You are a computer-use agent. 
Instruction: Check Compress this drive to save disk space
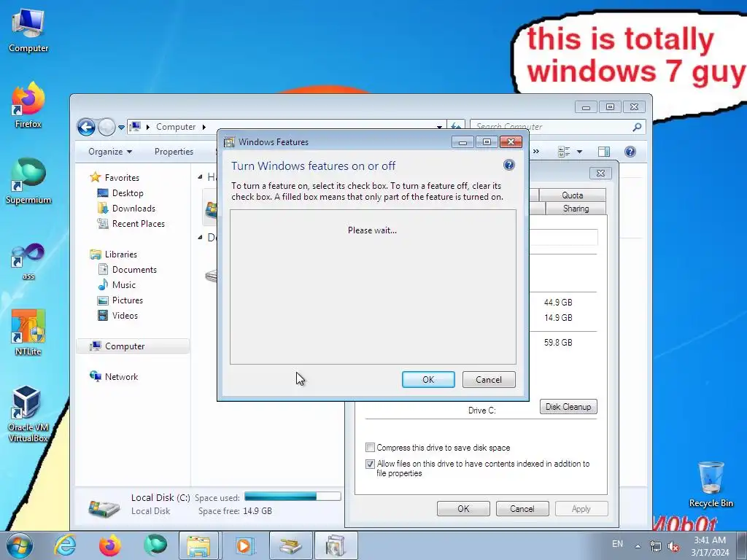pyautogui.click(x=370, y=447)
